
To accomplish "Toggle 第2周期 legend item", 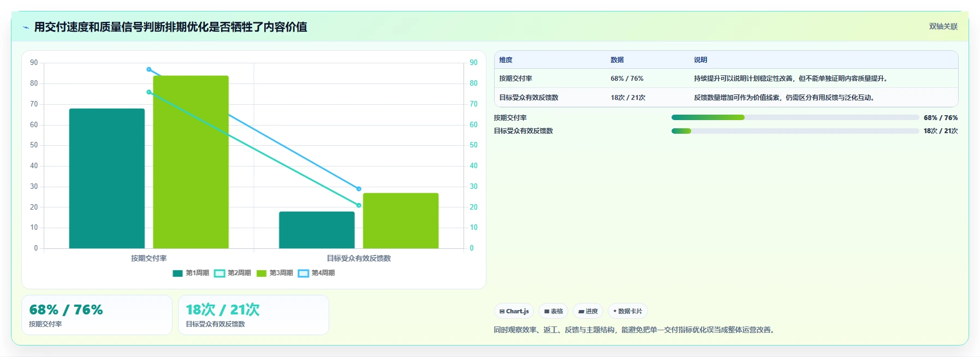I will pyautogui.click(x=233, y=273).
